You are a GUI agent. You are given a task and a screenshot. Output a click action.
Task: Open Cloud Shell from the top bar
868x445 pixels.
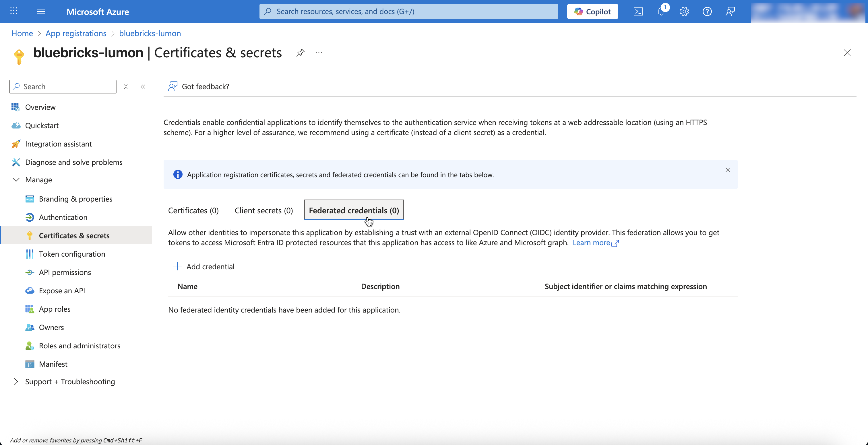(x=638, y=12)
